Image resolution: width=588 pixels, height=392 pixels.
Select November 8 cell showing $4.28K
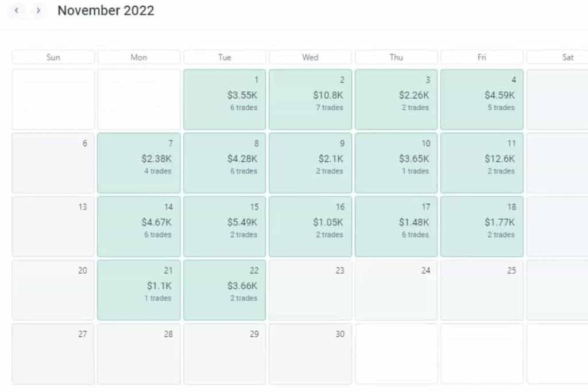click(x=225, y=163)
